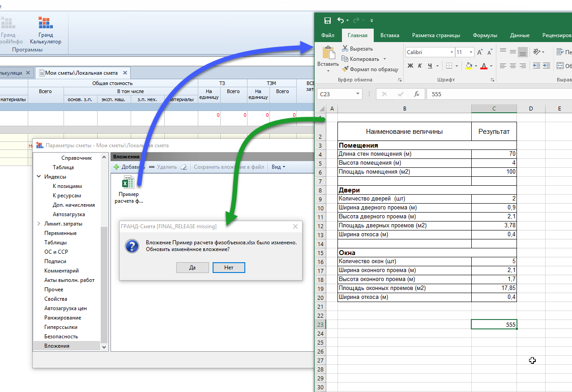Image resolution: width=572 pixels, height=392 pixels.
Task: Open Файл tab in Excel
Action: point(328,35)
